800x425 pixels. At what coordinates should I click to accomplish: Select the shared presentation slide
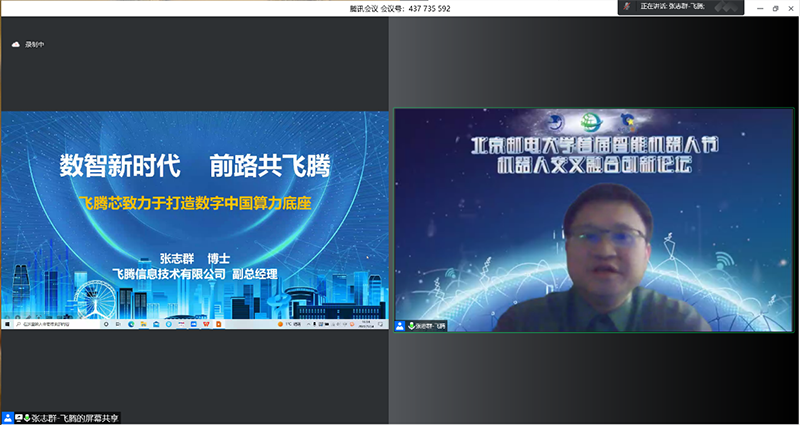pos(194,215)
